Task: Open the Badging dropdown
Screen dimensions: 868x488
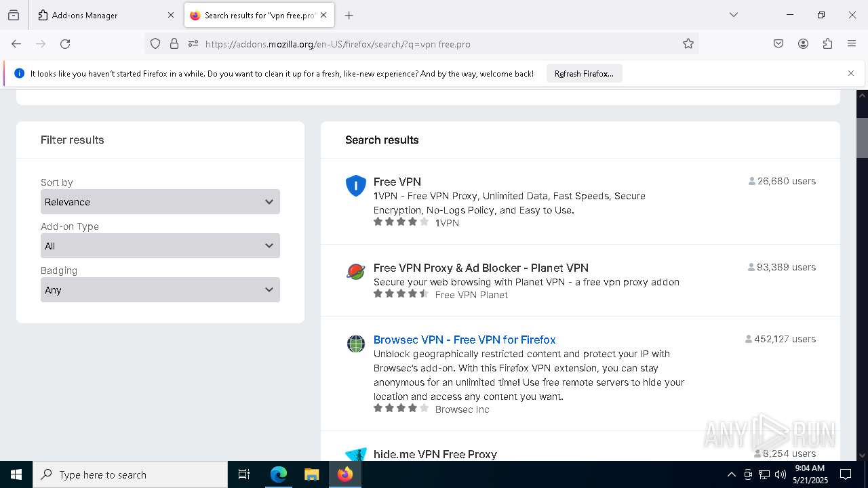Action: [160, 290]
